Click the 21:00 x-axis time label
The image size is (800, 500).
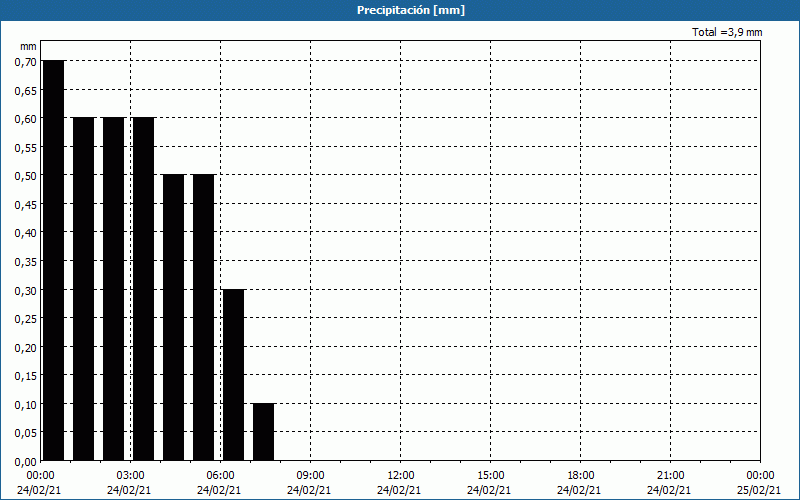tap(670, 476)
